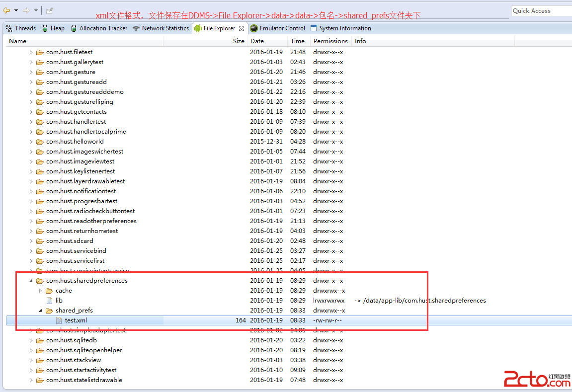The height and width of the screenshot is (392, 572).
Task: Click the com.hust.returnhometest folder icon
Action: pyautogui.click(x=40, y=231)
